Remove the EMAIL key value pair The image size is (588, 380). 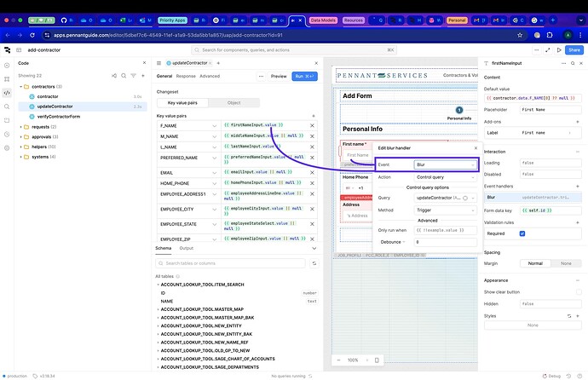(312, 172)
